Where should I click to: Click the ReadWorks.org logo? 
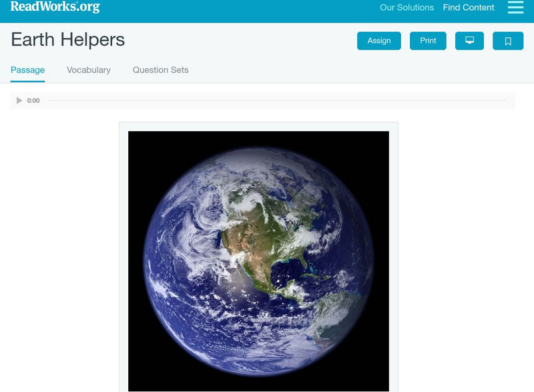click(x=55, y=7)
